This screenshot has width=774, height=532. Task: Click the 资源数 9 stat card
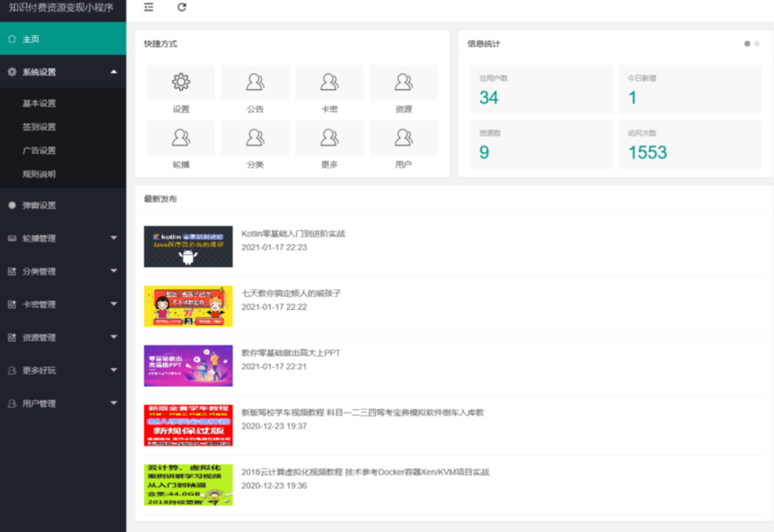[x=541, y=144]
